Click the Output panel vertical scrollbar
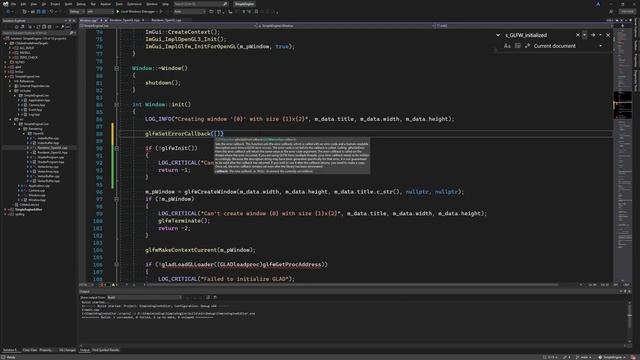 (x=629, y=322)
